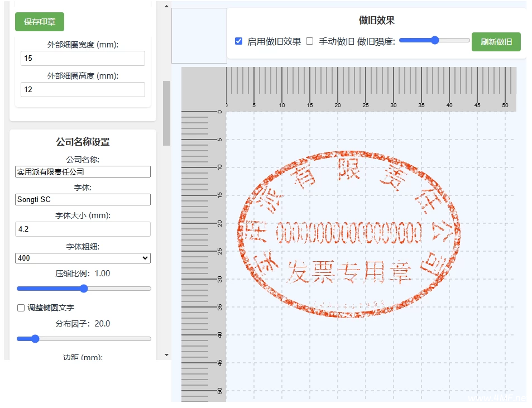Click the 压缩比例 compression ratio slider handle
Screen dimensions: 532x408
pyautogui.click(x=84, y=289)
